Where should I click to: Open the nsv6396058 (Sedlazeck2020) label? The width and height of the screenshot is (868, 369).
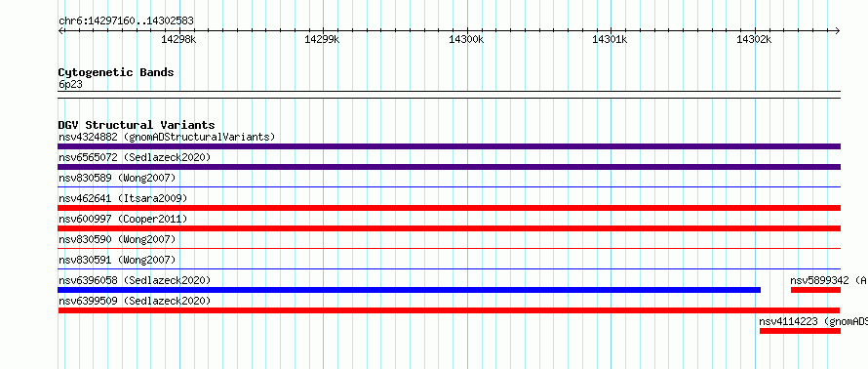(135, 280)
